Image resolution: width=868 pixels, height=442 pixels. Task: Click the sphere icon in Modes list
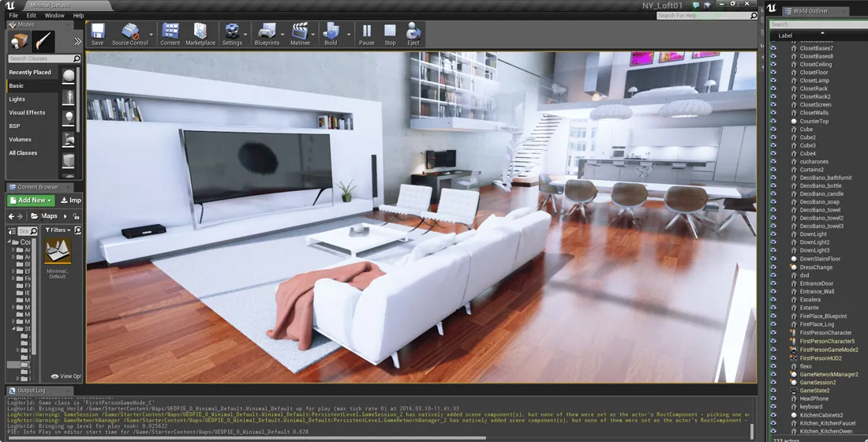(x=68, y=76)
